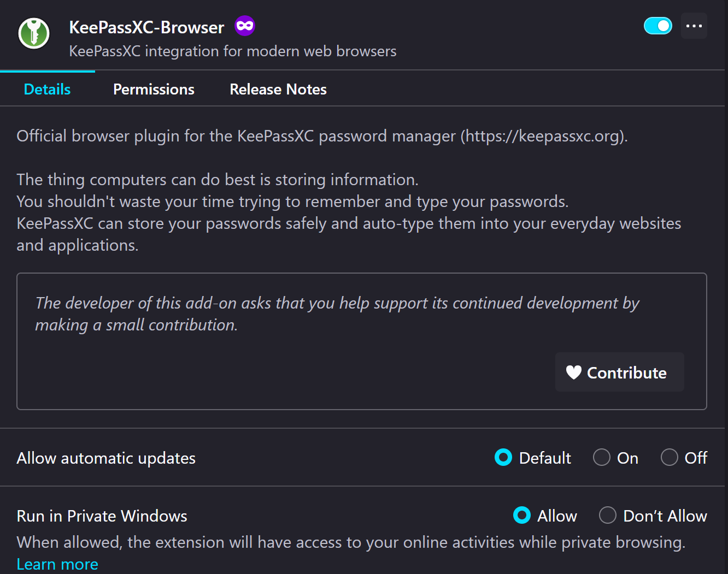Image resolution: width=728 pixels, height=574 pixels.
Task: Click the KeePassXC integration subtitle text
Action: pyautogui.click(x=233, y=51)
